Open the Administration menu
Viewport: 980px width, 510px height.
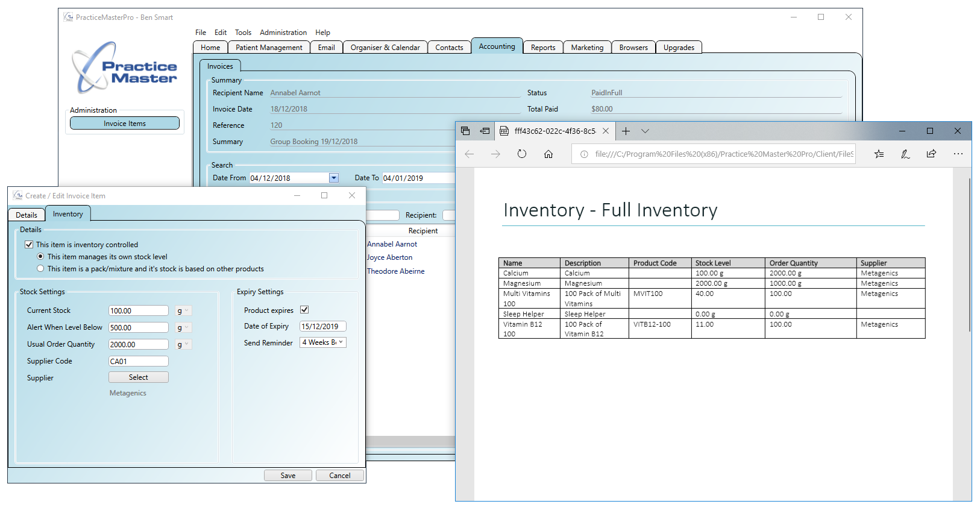click(283, 33)
